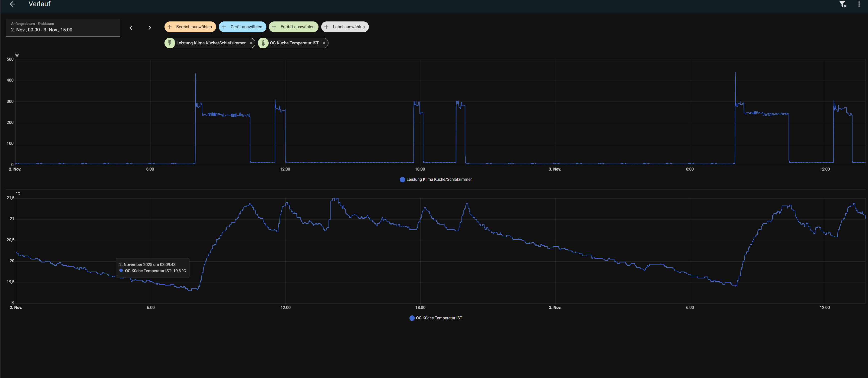Remove OG Küche Temperatur IST chip via X

[x=324, y=43]
